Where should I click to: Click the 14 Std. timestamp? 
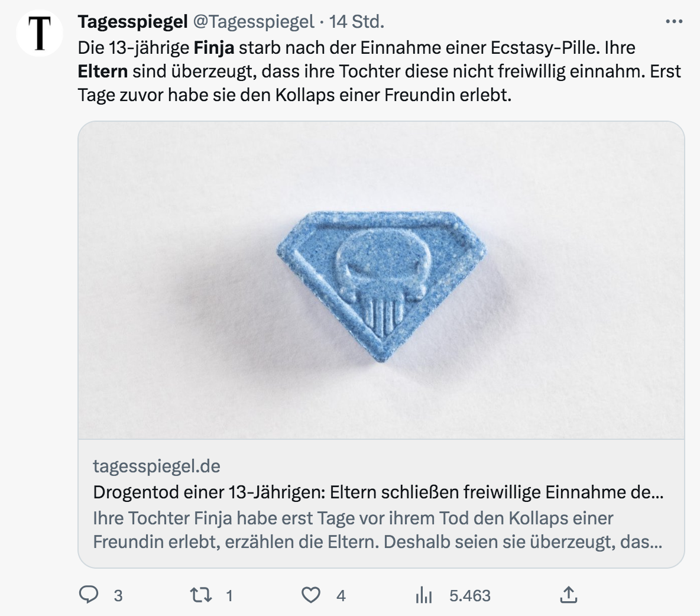tap(357, 22)
